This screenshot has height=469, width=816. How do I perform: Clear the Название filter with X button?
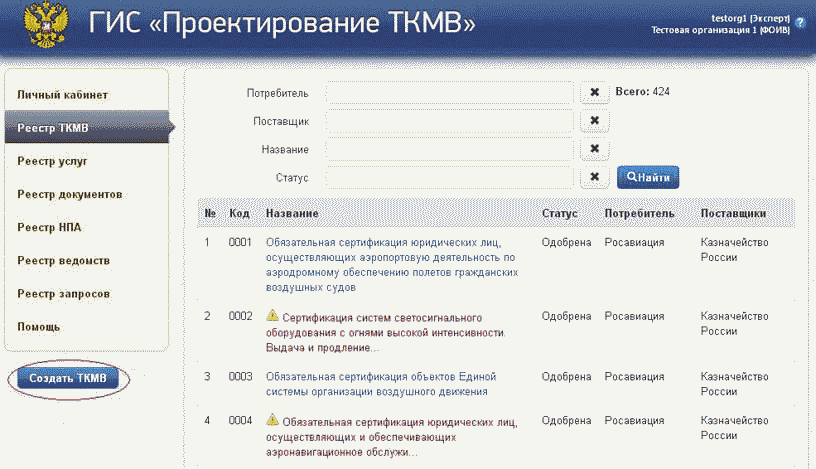click(594, 149)
